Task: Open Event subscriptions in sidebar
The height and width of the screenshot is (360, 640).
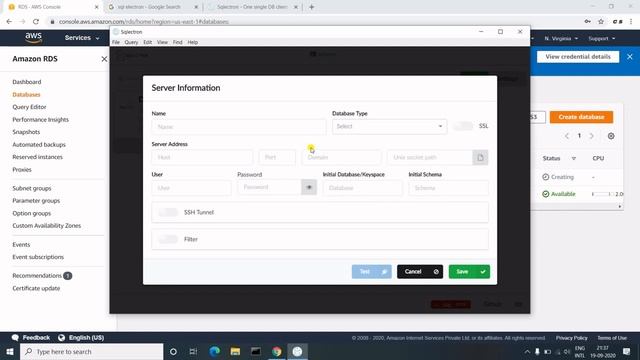Action: 38,257
